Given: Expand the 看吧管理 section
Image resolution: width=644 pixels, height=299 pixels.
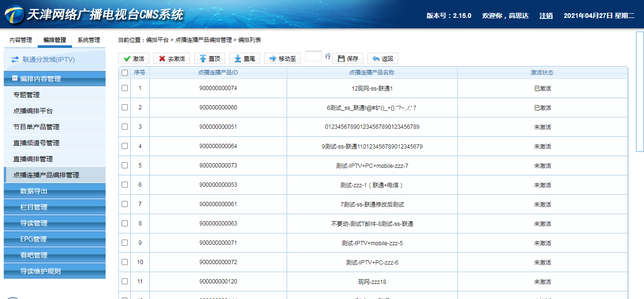Looking at the screenshot, I should coord(55,255).
